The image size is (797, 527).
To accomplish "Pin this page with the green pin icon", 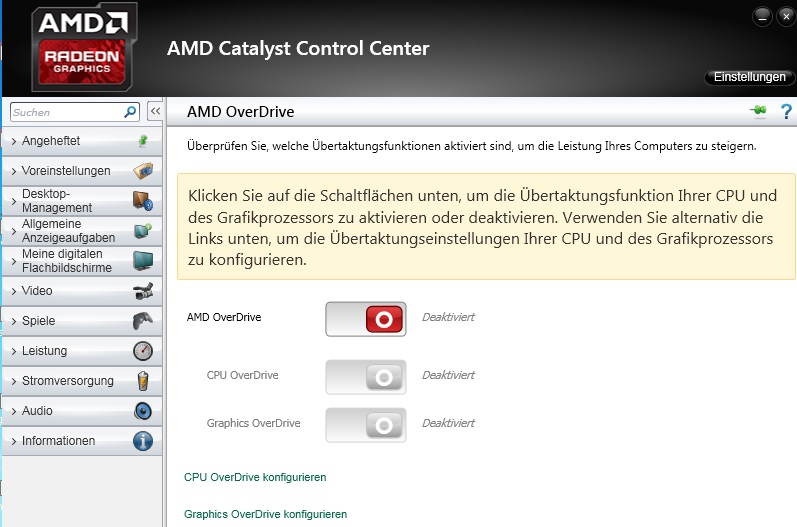I will [x=758, y=110].
